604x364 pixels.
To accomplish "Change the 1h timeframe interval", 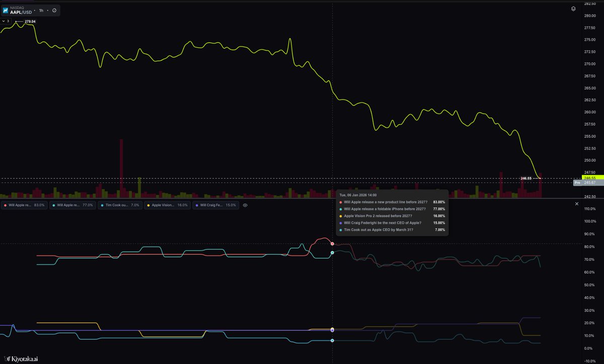I will pos(41,10).
